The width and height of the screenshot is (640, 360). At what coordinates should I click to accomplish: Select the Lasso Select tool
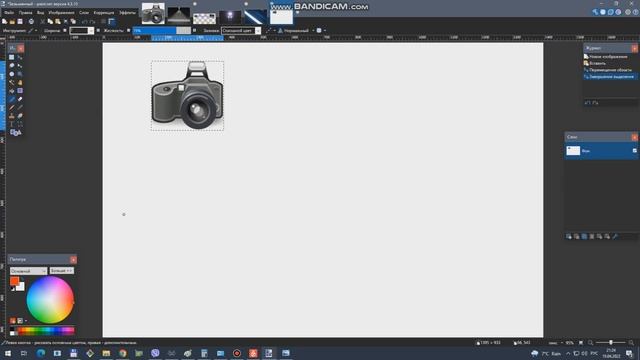coord(11,65)
